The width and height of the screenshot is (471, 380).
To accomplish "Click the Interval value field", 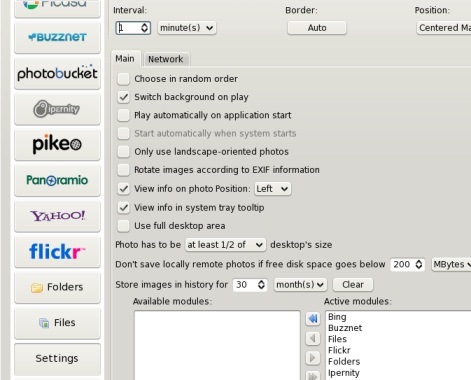I will tap(128, 28).
